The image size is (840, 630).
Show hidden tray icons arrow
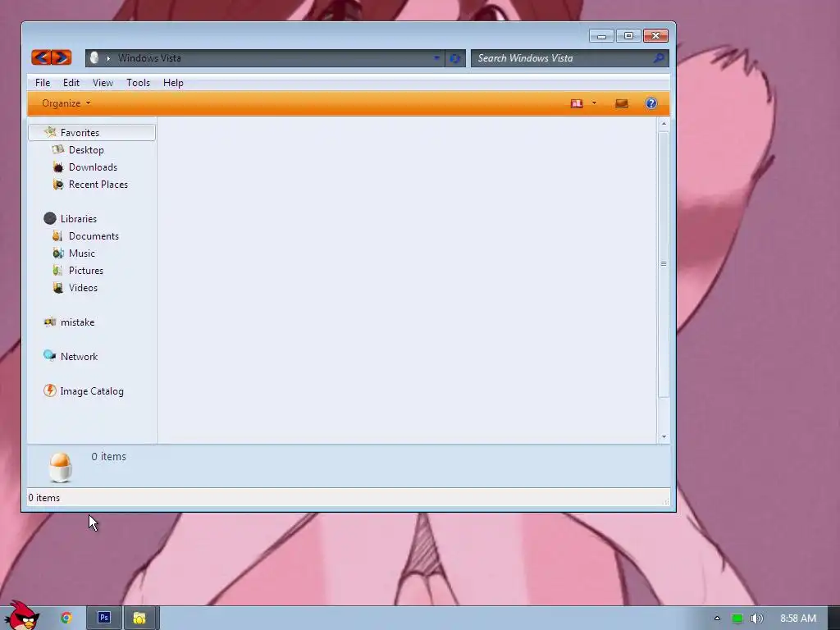click(x=717, y=619)
